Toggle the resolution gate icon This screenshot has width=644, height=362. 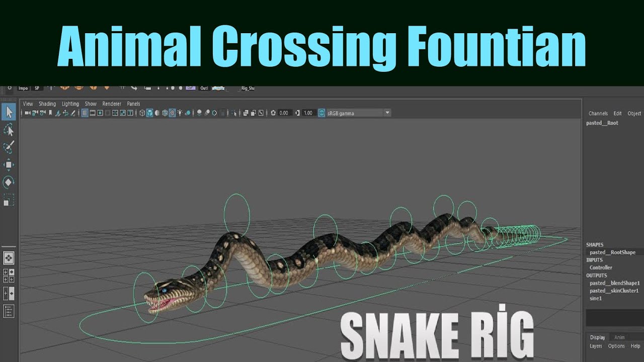click(100, 113)
